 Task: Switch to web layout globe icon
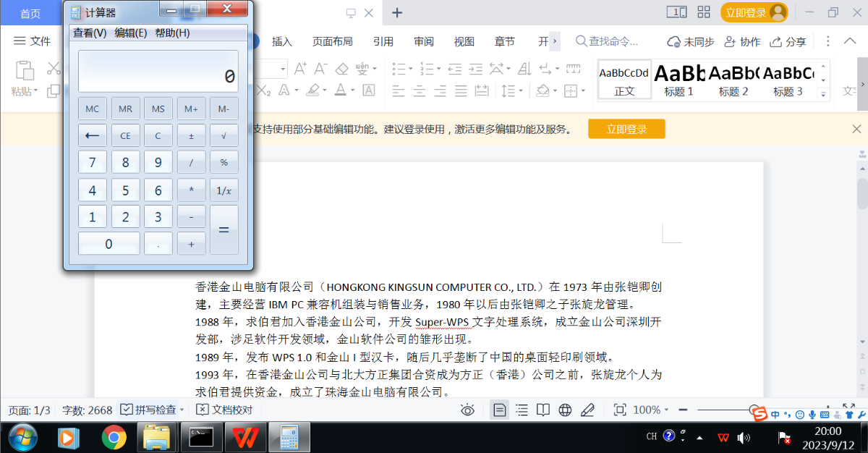tap(565, 410)
